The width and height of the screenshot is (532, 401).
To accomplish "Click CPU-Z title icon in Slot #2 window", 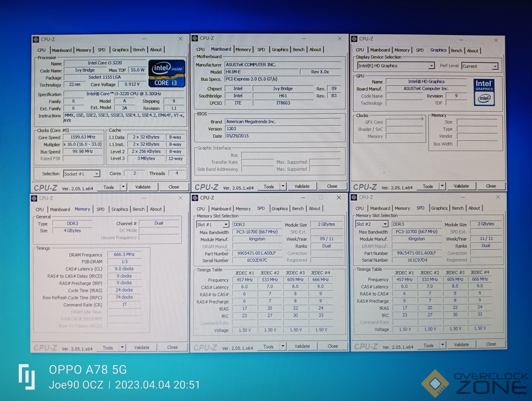I will click(x=354, y=197).
